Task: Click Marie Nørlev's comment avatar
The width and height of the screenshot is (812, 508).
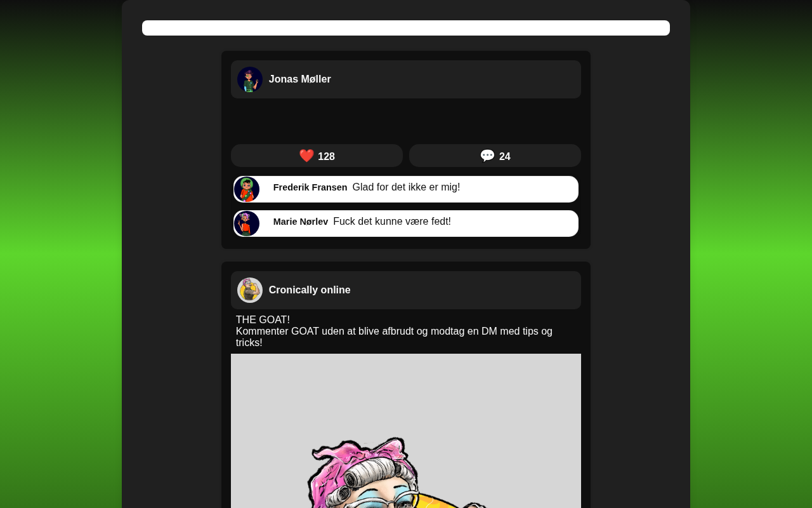Action: coord(247,224)
